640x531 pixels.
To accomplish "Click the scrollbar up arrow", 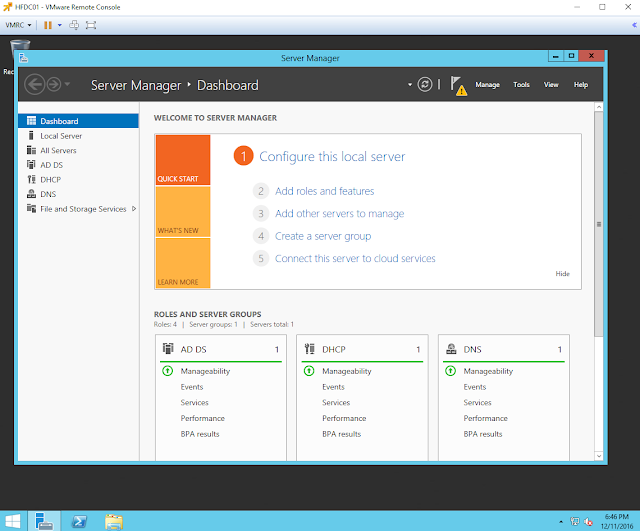I will click(x=598, y=107).
